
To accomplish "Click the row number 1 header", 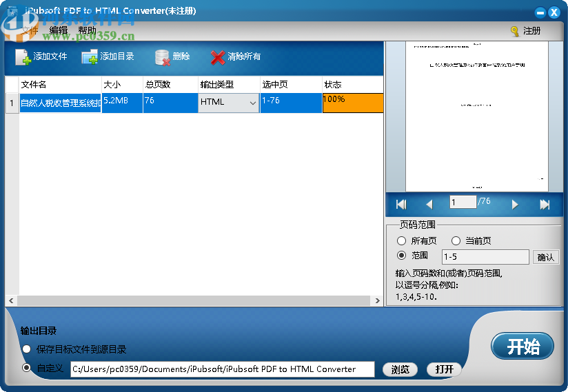I will pos(12,103).
